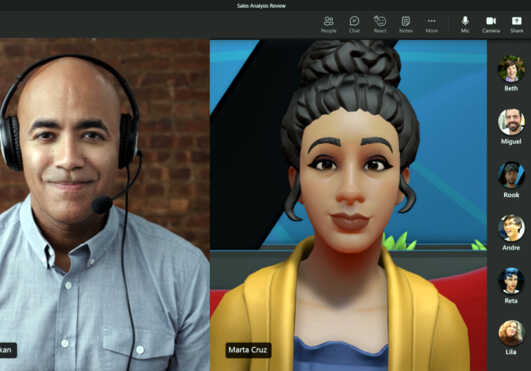The image size is (531, 371).
Task: Expand the More options menu
Action: click(x=431, y=24)
